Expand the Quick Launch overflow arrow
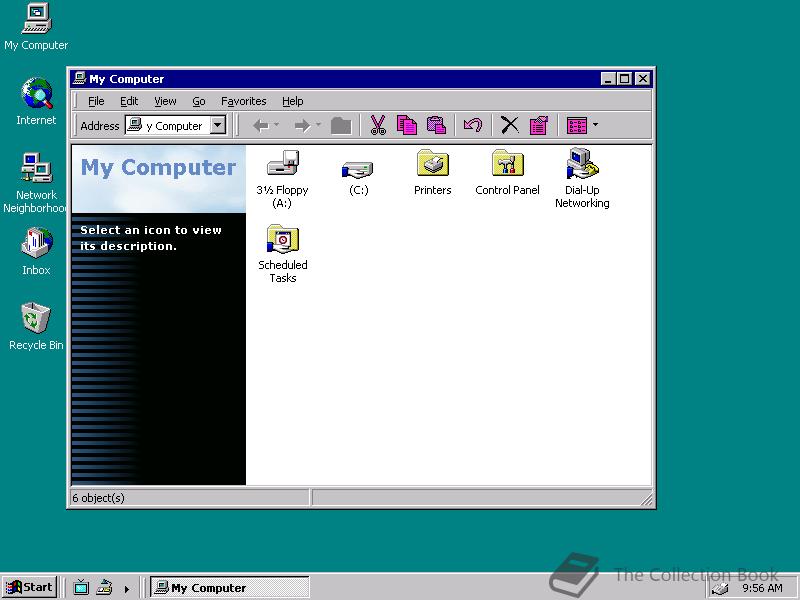This screenshot has width=800, height=600. click(x=127, y=589)
